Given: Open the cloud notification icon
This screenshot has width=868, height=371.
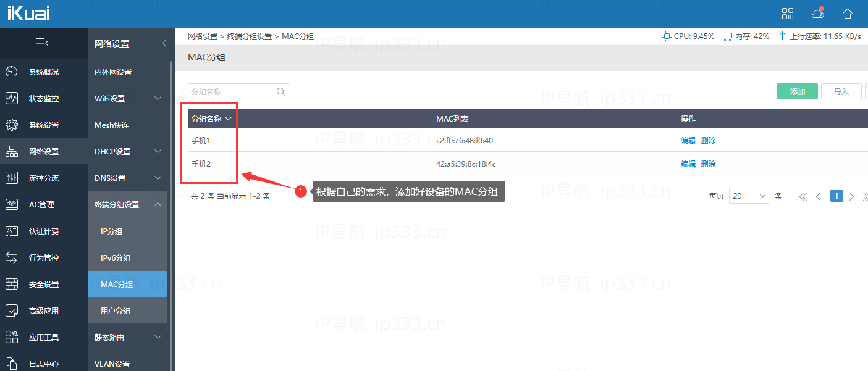Looking at the screenshot, I should coord(818,14).
